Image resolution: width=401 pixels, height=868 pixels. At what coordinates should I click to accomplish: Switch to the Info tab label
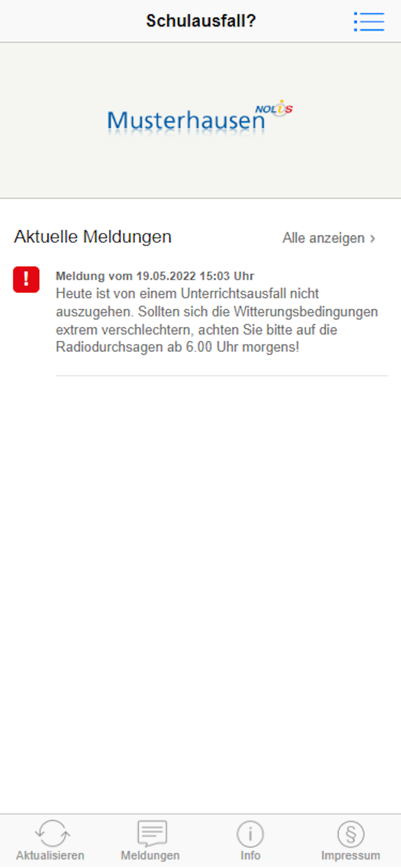pos(250,855)
